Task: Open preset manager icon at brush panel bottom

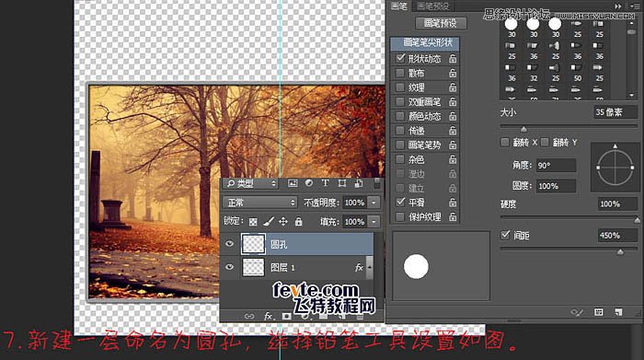Action: (x=599, y=312)
